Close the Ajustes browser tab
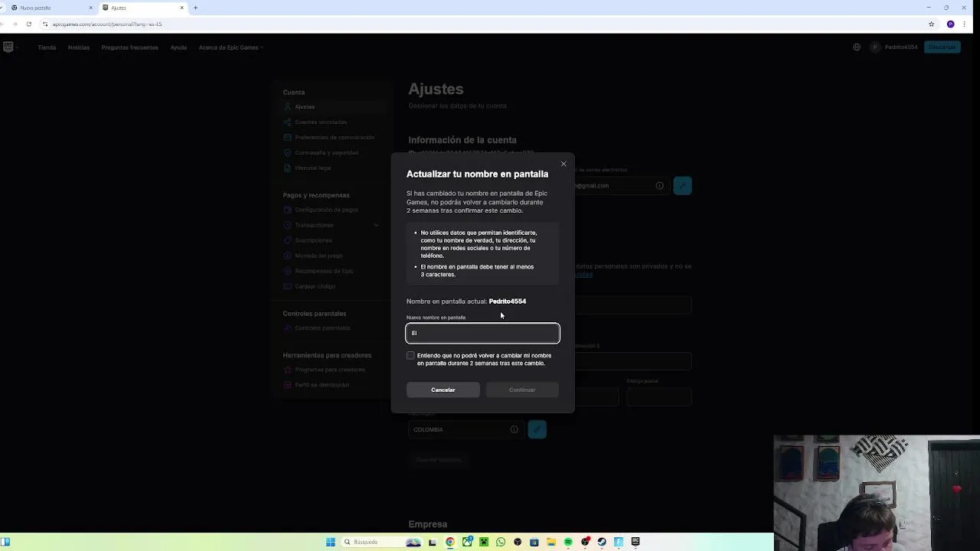Image resolution: width=980 pixels, height=551 pixels. [x=182, y=8]
